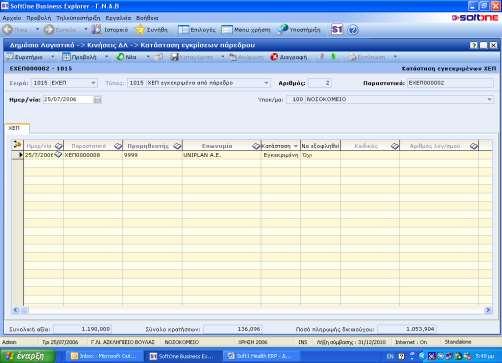Open the Βοήθεια menu
The height and width of the screenshot is (363, 502).
coord(147,18)
